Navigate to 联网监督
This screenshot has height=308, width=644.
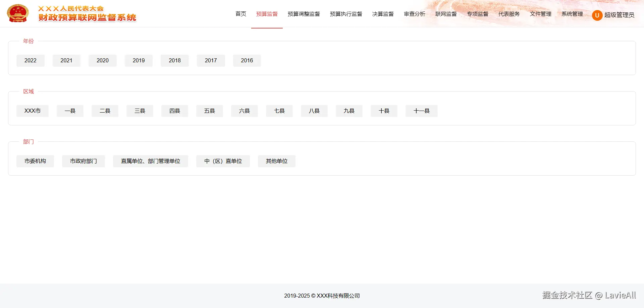point(446,14)
